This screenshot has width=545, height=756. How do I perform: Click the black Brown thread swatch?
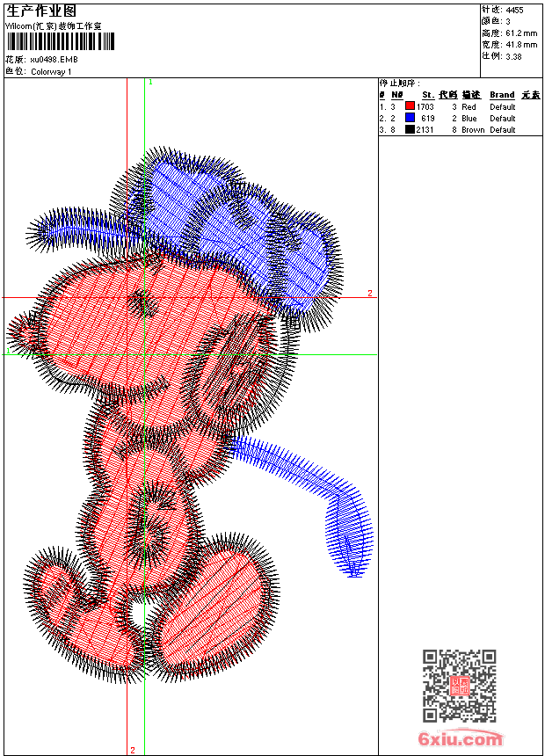tap(410, 129)
